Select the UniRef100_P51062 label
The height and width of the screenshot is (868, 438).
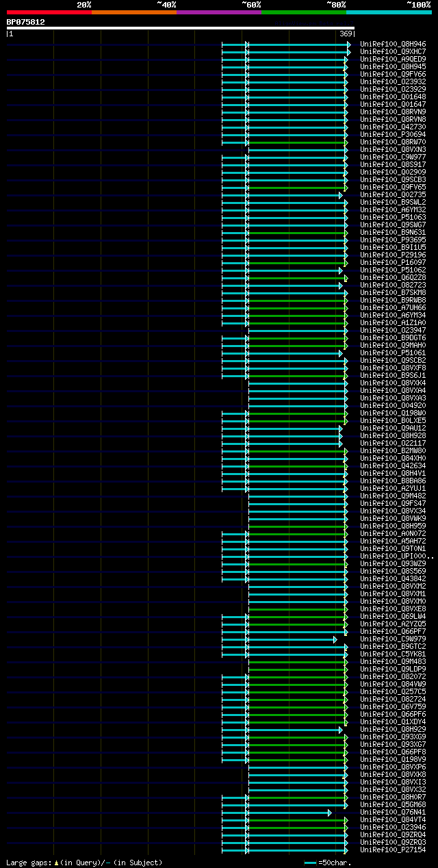click(394, 270)
